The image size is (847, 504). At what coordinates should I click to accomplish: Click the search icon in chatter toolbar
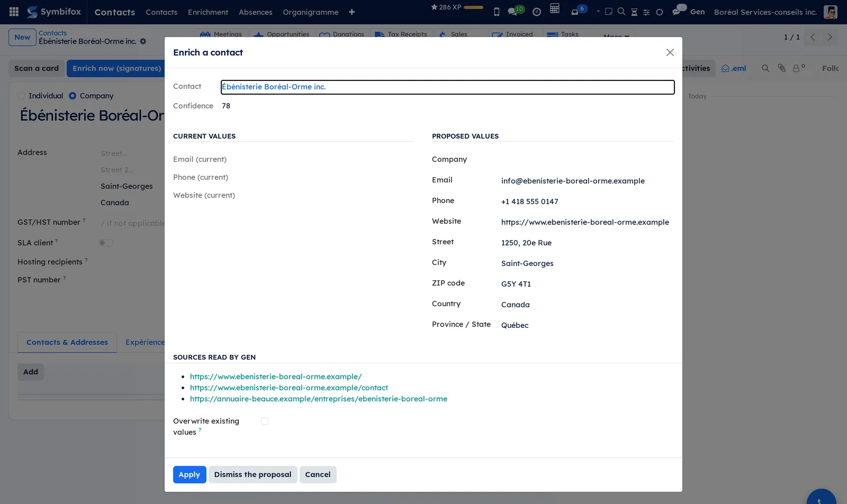point(765,68)
